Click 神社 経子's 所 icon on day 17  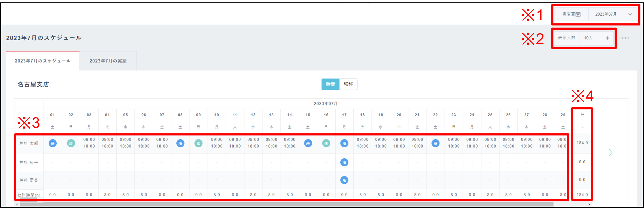(344, 162)
